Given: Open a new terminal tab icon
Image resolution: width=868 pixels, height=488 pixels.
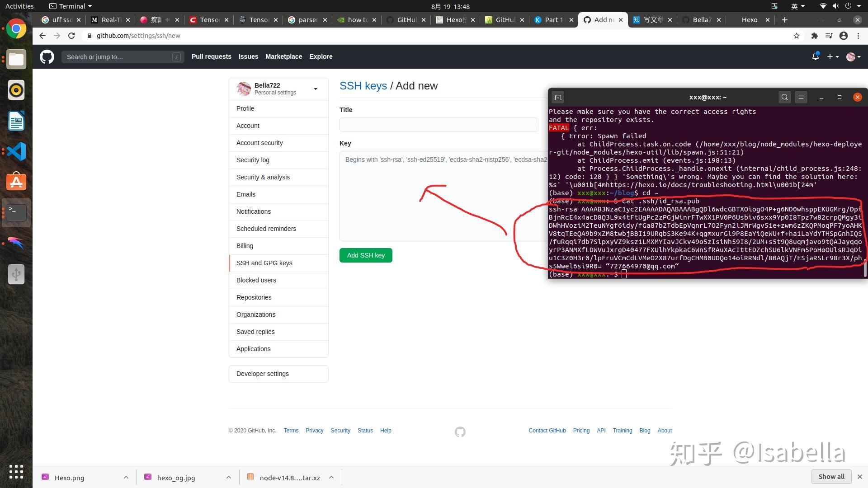Looking at the screenshot, I should [558, 97].
